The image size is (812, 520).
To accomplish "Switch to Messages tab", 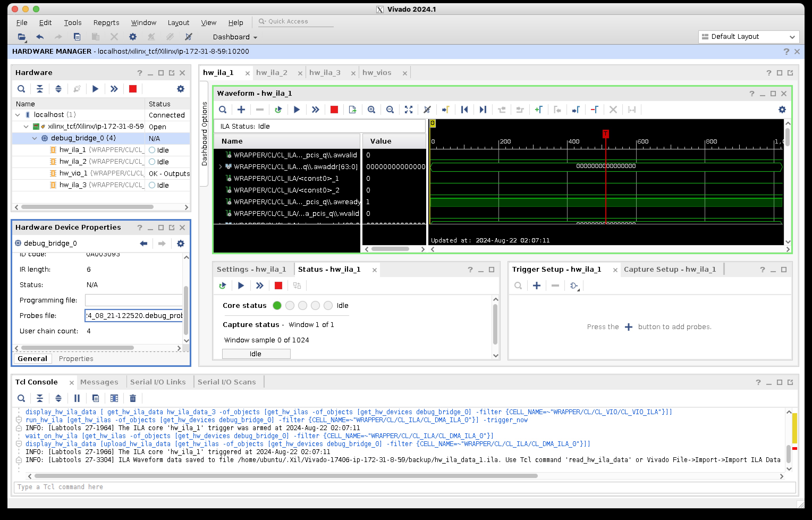I will [x=99, y=382].
